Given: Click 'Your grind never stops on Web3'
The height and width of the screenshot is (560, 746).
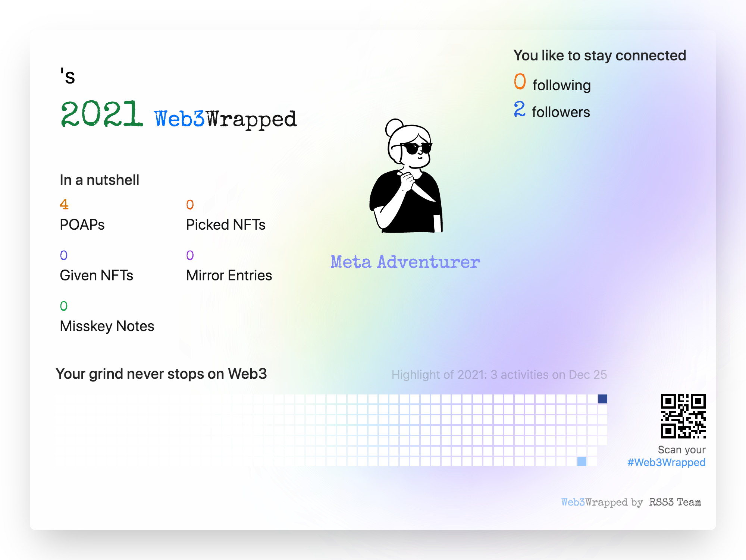Looking at the screenshot, I should (161, 374).
